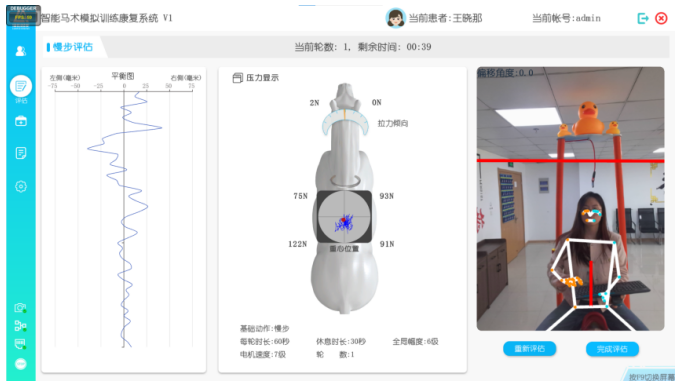Image resolution: width=679 pixels, height=388 pixels.
Task: Click the 重新评估 button
Action: 530,349
